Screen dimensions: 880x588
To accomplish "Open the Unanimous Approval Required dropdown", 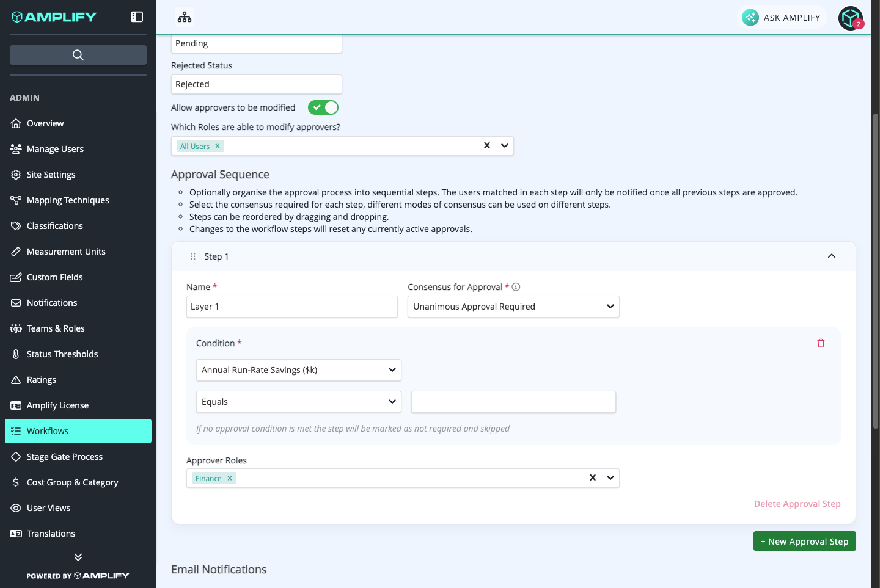I will click(x=513, y=307).
